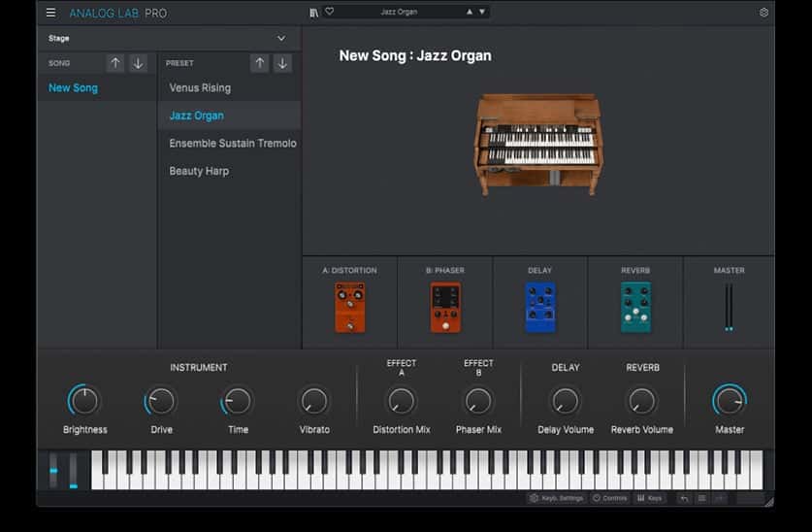This screenshot has height=532, width=812.
Task: Click the Phaser effect pedal
Action: [445, 307]
